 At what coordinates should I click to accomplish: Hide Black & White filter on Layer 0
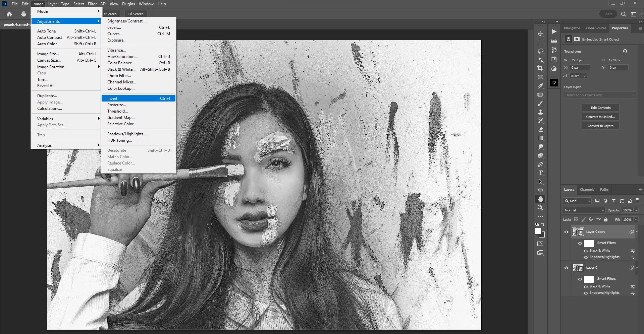586,287
